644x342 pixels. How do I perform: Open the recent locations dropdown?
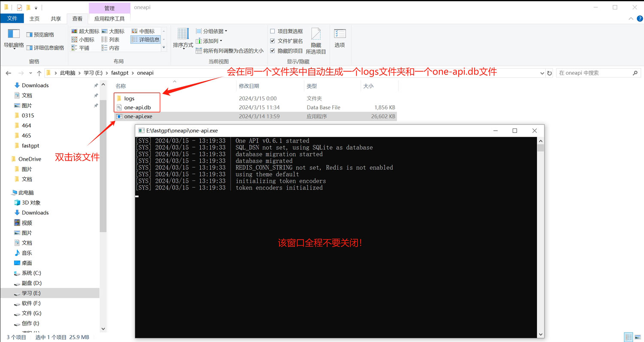coord(31,73)
